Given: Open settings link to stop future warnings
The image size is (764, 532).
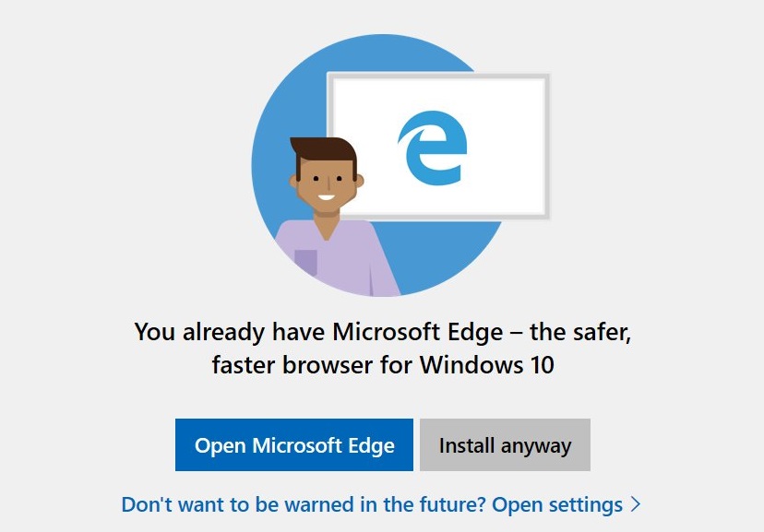Looking at the screenshot, I should point(380,504).
